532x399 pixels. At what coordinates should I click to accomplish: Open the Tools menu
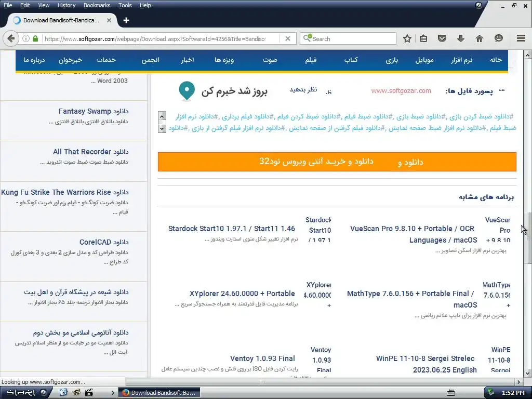click(125, 5)
